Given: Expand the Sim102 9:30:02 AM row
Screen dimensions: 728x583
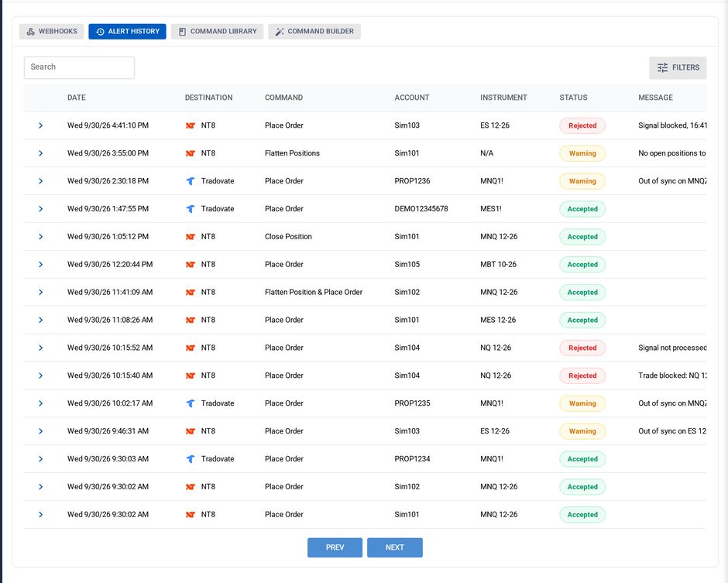Looking at the screenshot, I should 41,486.
